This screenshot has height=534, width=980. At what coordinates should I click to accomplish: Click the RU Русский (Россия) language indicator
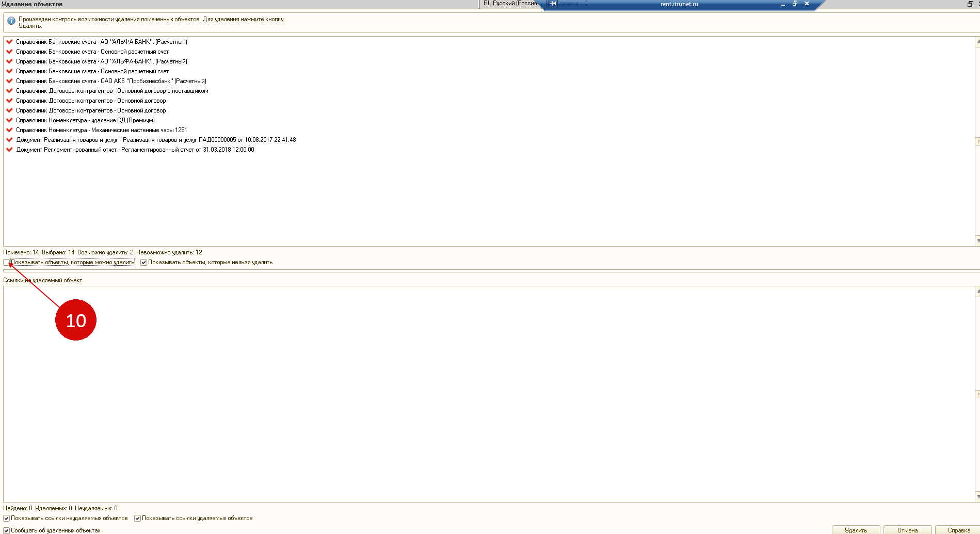click(510, 4)
